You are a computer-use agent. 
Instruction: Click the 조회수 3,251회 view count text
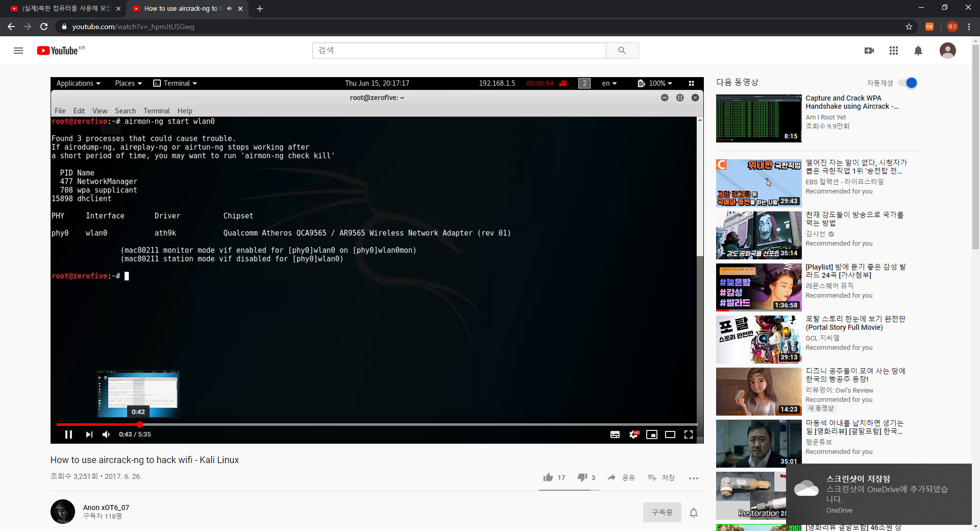tap(74, 476)
